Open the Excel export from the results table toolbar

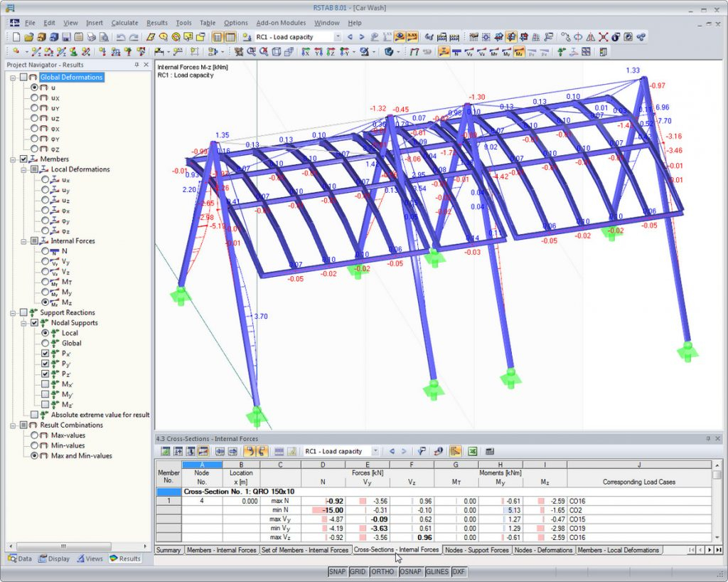pos(473,451)
